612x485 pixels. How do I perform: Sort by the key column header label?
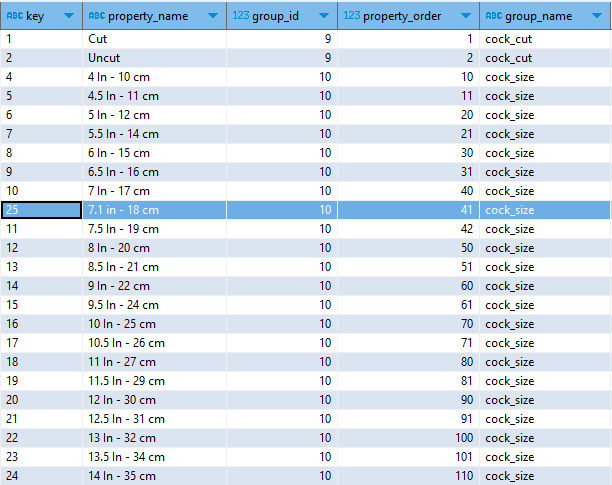click(35, 16)
